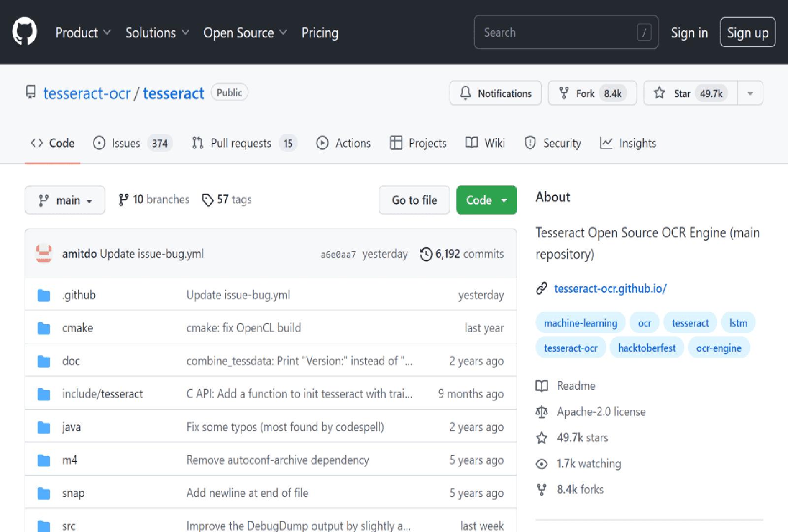Viewport: 788px width, 532px height.
Task: Click the GitHub logo icon
Action: coord(25,32)
